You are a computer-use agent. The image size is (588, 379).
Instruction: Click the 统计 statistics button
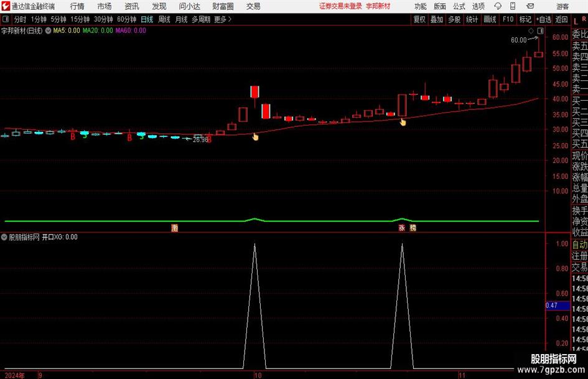(472, 19)
